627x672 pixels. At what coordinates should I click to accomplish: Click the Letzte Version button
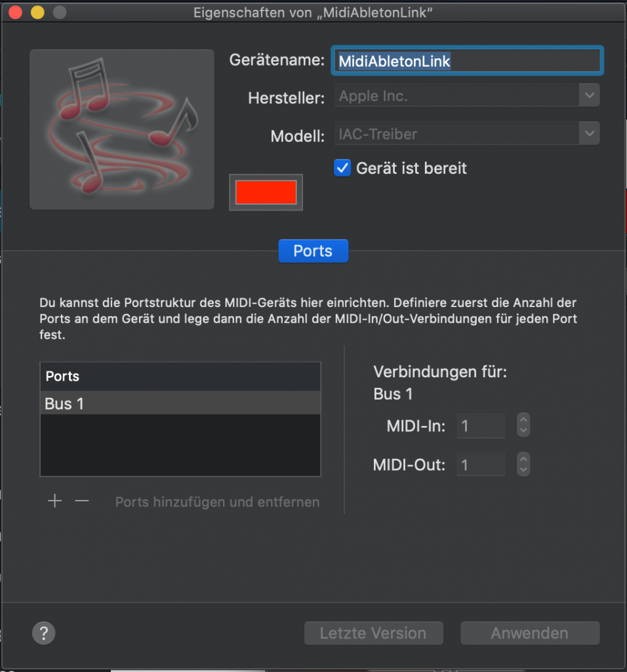(373, 633)
